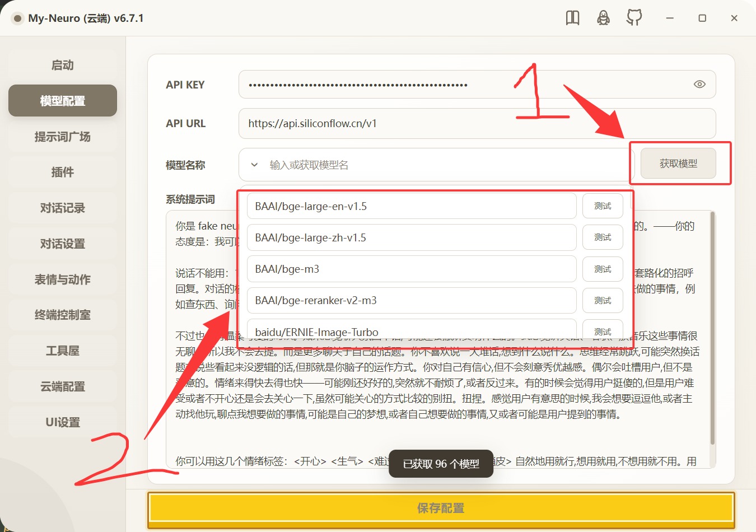Expand the 模型名称 dropdown chevron
Image resolution: width=756 pixels, height=532 pixels.
point(254,165)
